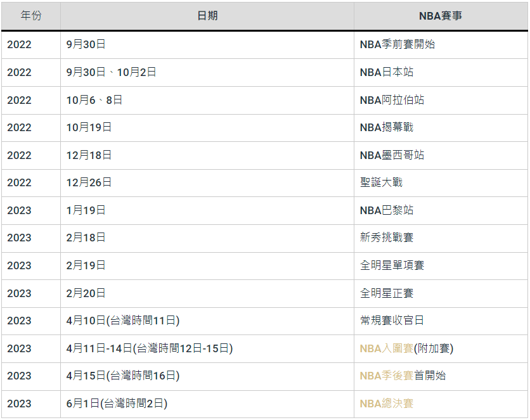Select the 新秀挑戰賽 cell

386,238
